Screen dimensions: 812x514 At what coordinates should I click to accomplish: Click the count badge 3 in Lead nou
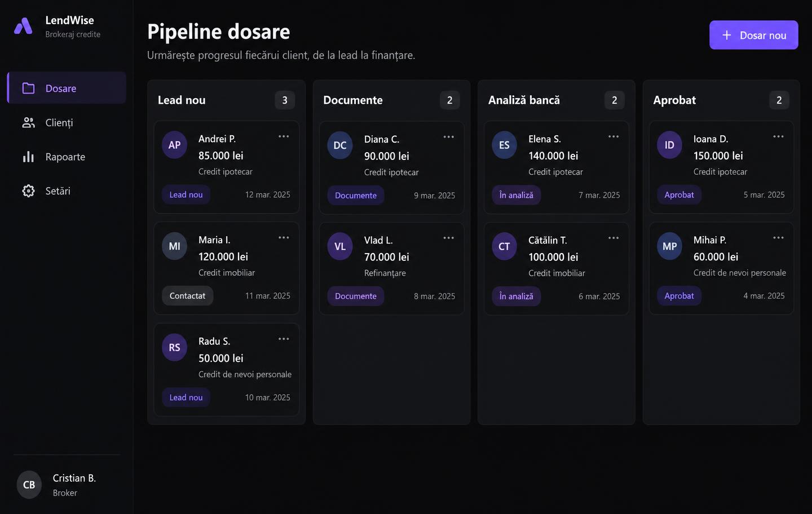click(x=285, y=100)
